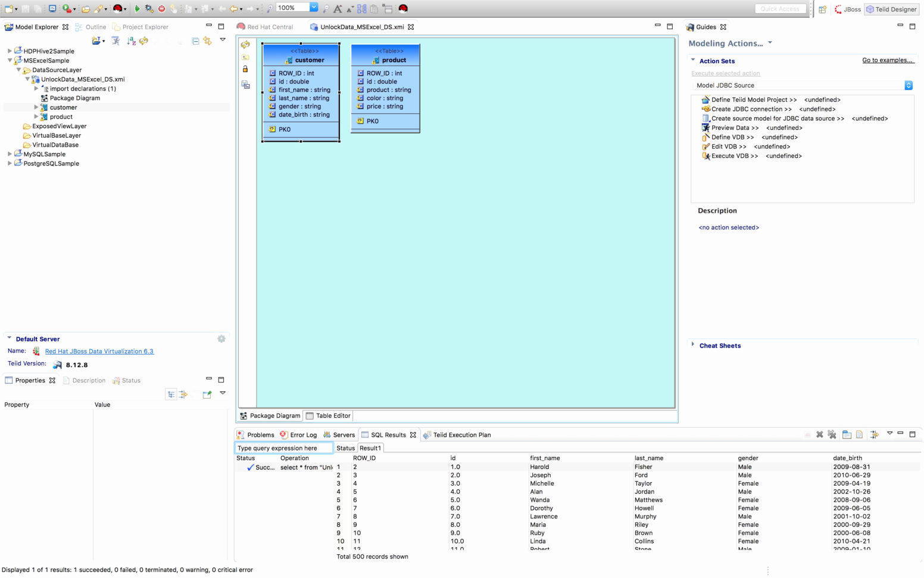This screenshot has width=924, height=578.
Task: Click the server settings gear in Default Server
Action: click(221, 339)
